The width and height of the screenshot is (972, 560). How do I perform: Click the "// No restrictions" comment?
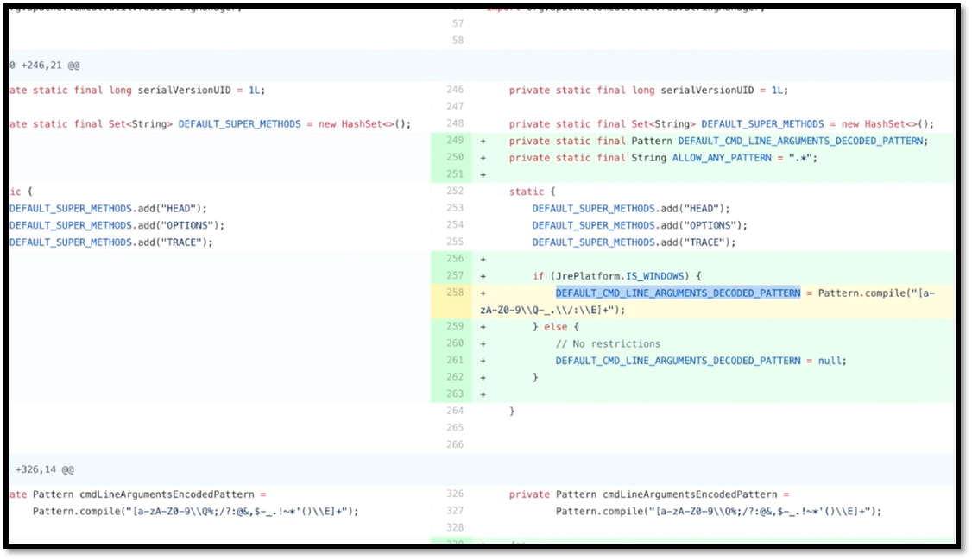[608, 343]
